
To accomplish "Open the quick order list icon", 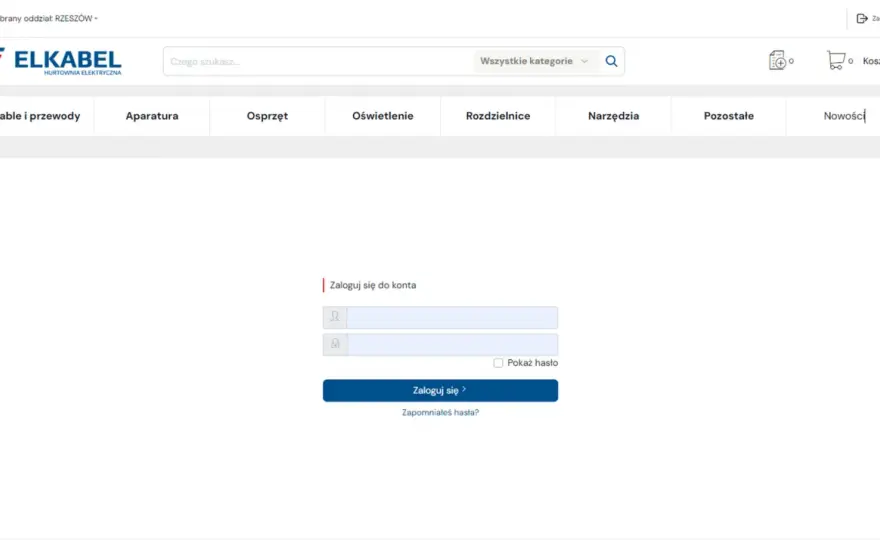I will [777, 61].
